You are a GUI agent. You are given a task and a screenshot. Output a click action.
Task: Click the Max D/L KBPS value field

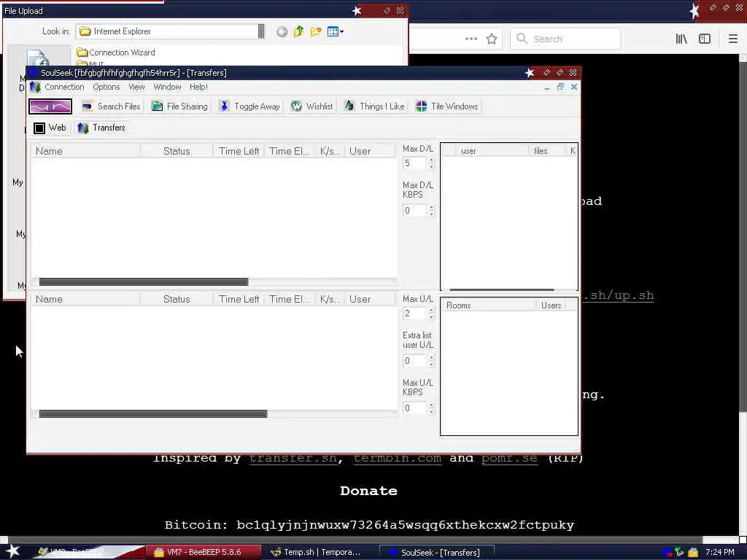pos(414,211)
